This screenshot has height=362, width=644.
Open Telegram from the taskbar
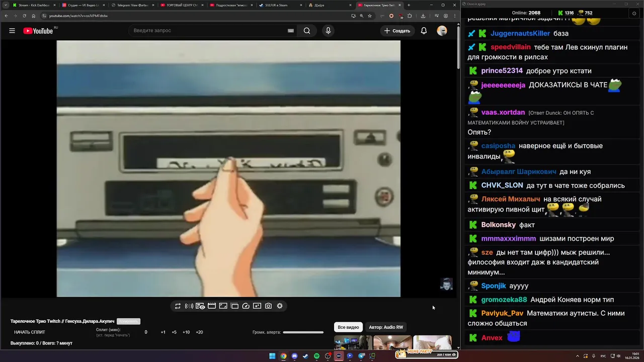361,356
